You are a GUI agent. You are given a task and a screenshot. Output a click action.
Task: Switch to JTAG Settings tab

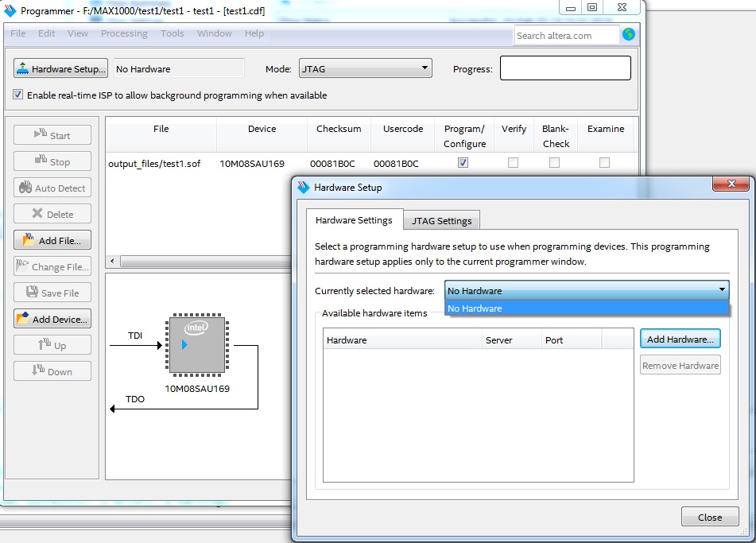[x=442, y=220]
